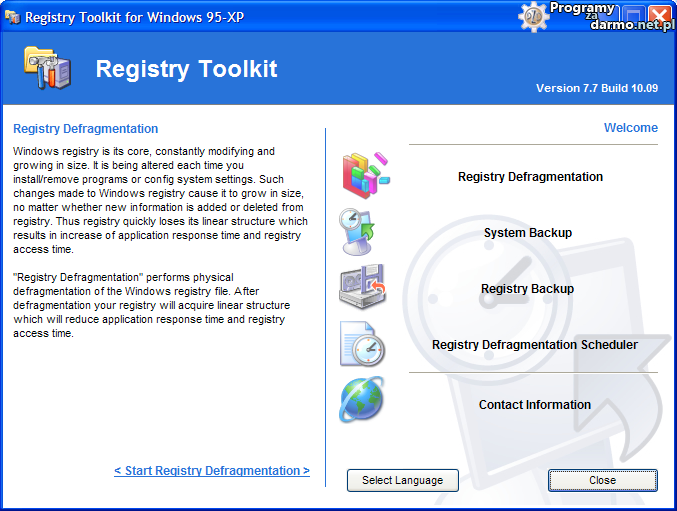Screen dimensions: 677x511
Task: Click the Registry Defragmentation colored blocks icon
Action: click(x=362, y=175)
